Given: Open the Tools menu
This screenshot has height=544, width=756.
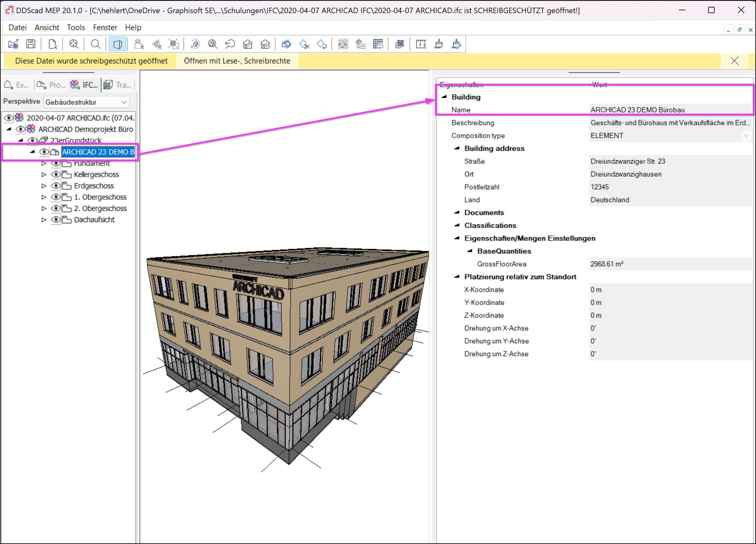Looking at the screenshot, I should 76,27.
